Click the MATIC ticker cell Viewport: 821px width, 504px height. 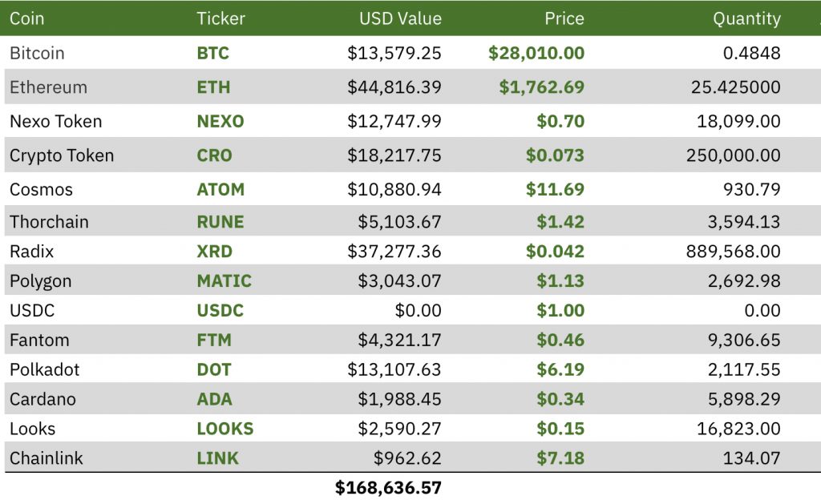click(224, 281)
